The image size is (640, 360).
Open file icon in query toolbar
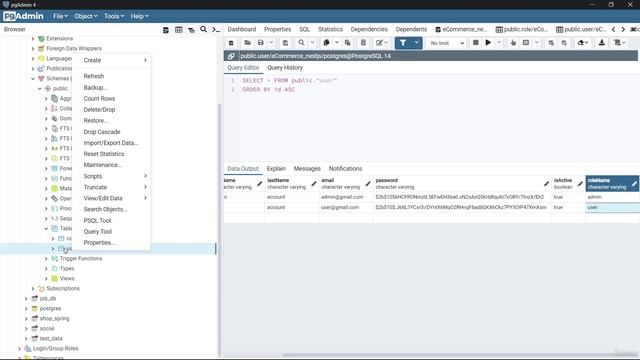coord(247,43)
